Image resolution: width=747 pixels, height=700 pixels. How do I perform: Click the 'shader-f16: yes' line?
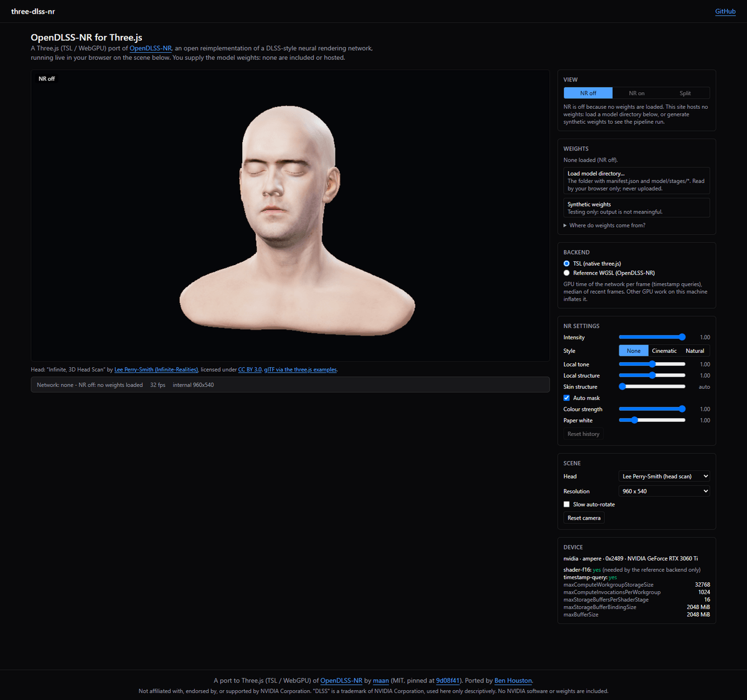coord(632,570)
